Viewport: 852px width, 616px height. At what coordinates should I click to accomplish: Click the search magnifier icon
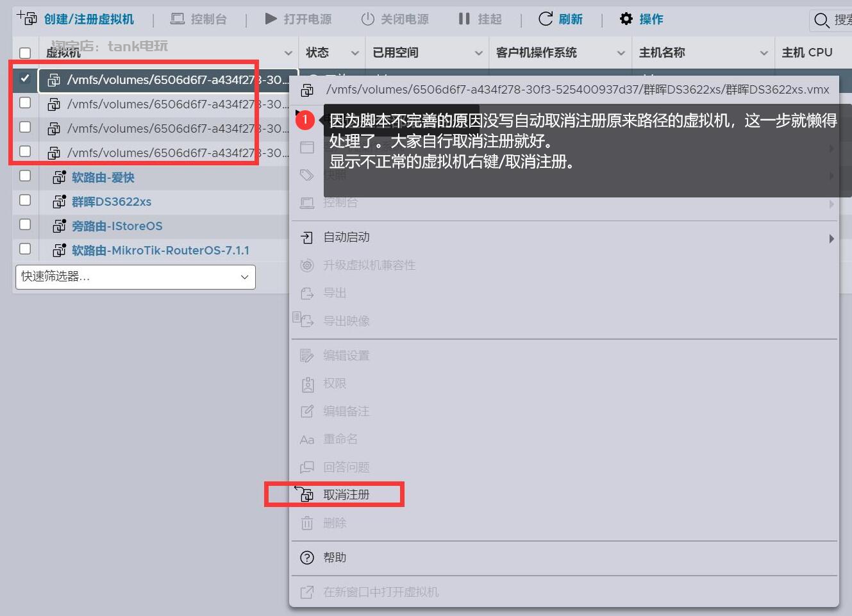(821, 21)
